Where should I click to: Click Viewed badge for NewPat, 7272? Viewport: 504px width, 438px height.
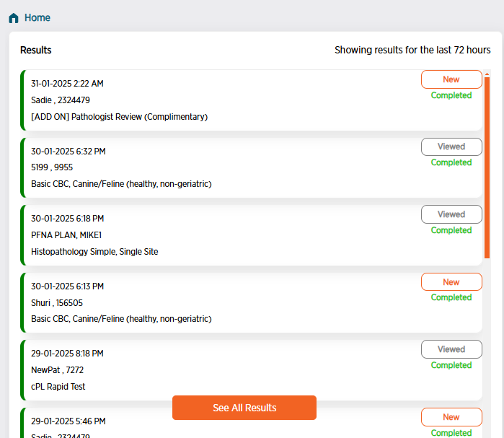pos(451,349)
